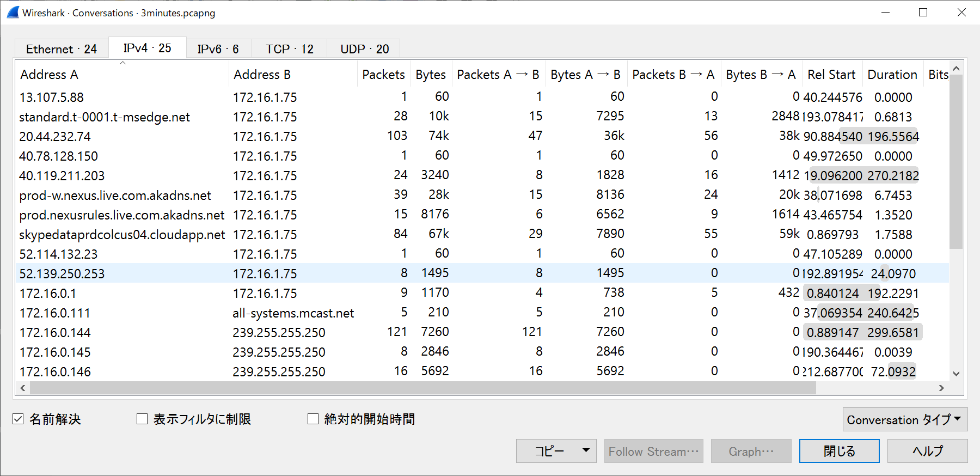Open the UDP · 20 tab
The width and height of the screenshot is (980, 476).
click(364, 49)
